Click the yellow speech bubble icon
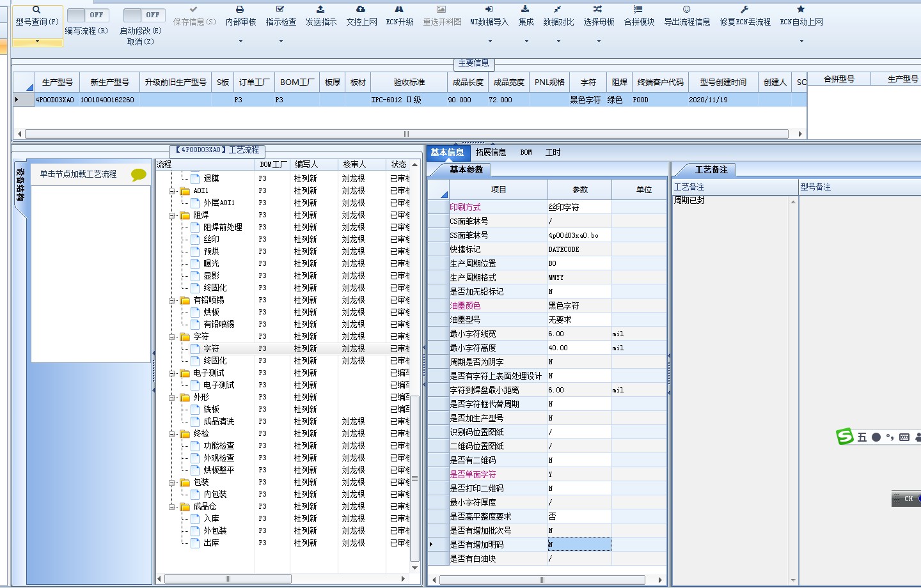Image resolution: width=921 pixels, height=588 pixels. point(138,174)
